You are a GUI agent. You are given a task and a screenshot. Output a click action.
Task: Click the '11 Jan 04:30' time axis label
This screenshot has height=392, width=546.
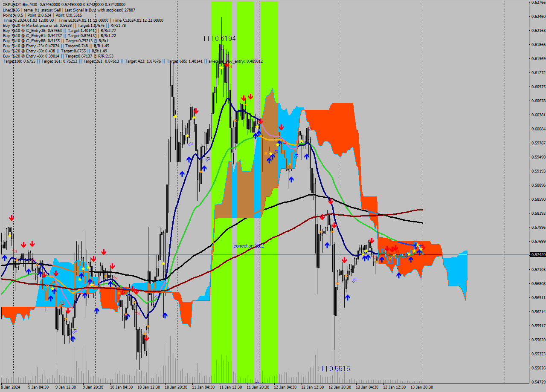tap(203, 387)
